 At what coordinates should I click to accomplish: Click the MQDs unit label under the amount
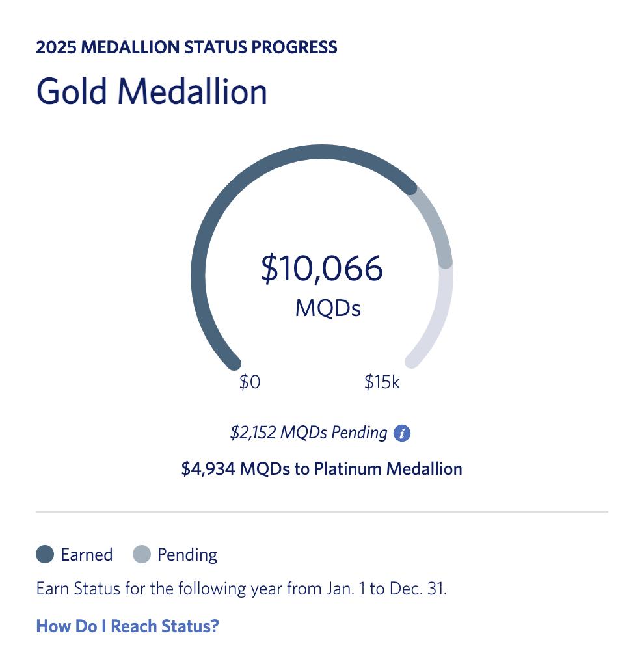pos(328,308)
